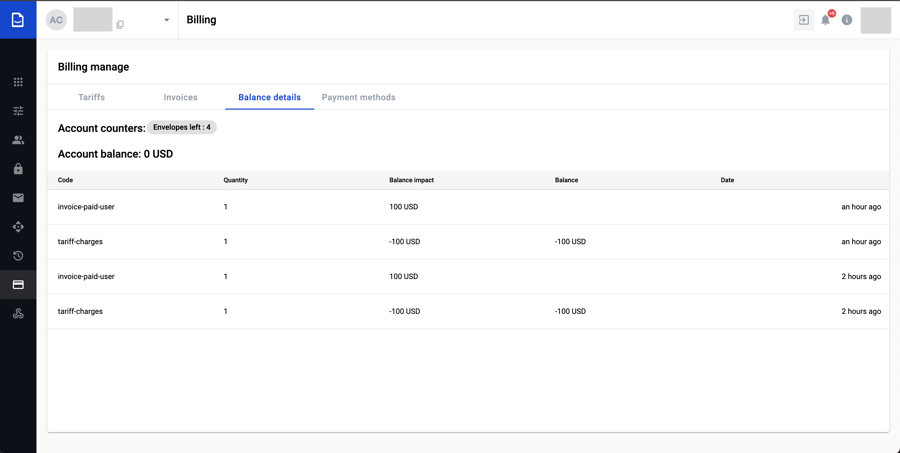Open the apps grid in sidebar

point(18,82)
